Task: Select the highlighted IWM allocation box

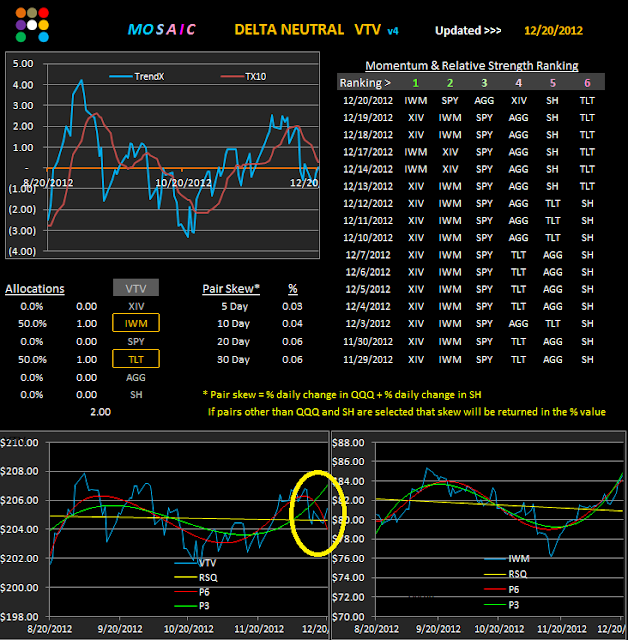Action: (x=136, y=323)
